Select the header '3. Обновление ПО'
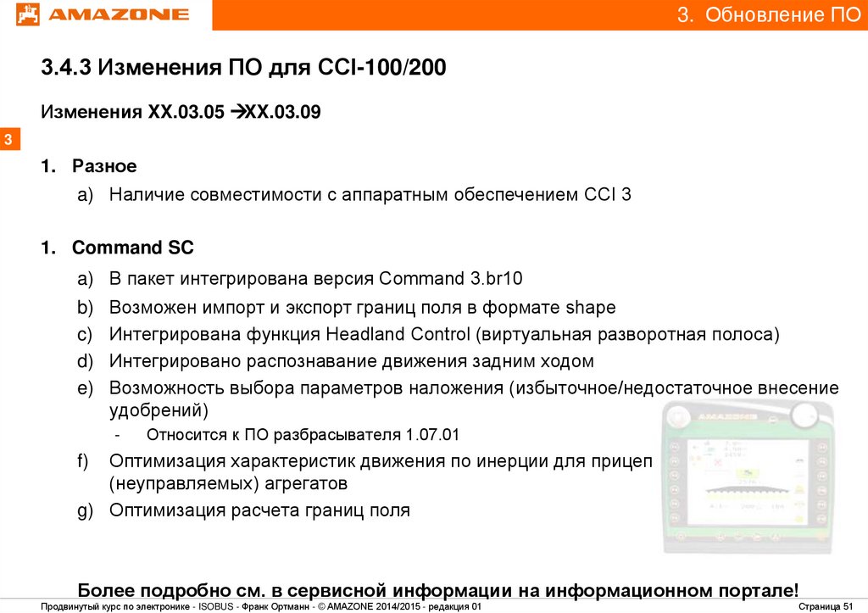This screenshot has width=868, height=613. pos(768,15)
